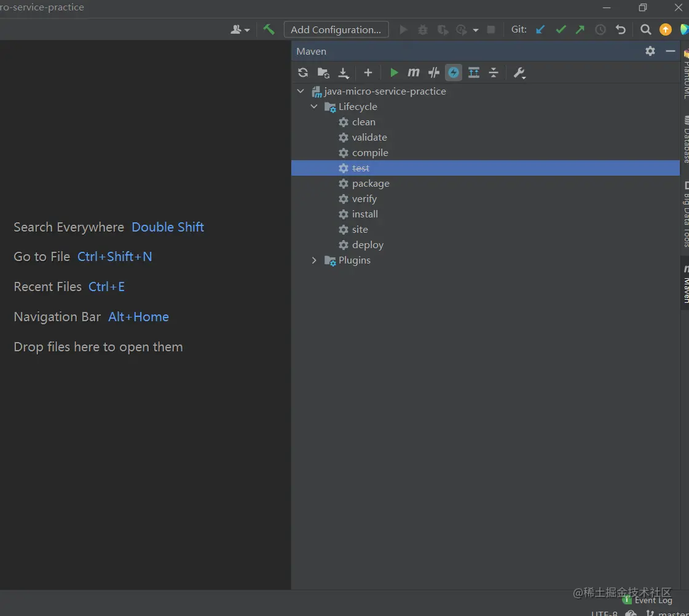Viewport: 689px width, 616px height.
Task: Open the Execute Maven Goal dialog
Action: pyautogui.click(x=414, y=73)
